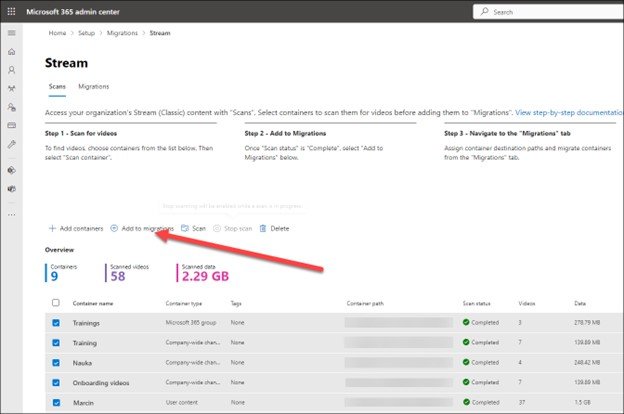Open the app launcher waffle icon

click(x=12, y=11)
